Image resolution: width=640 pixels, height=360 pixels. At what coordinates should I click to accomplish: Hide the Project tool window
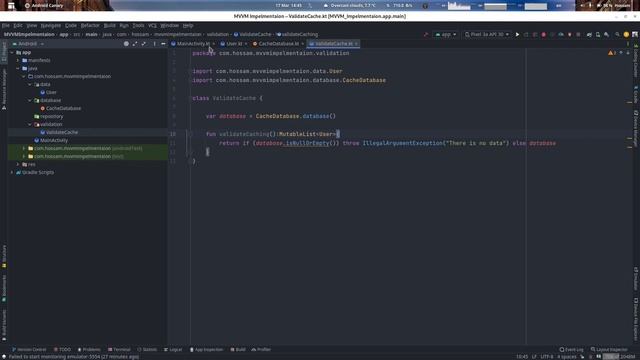[x=163, y=44]
